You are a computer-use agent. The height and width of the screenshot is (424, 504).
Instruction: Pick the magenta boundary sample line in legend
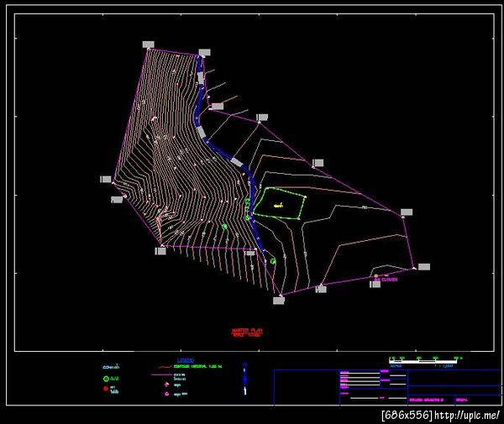click(161, 374)
